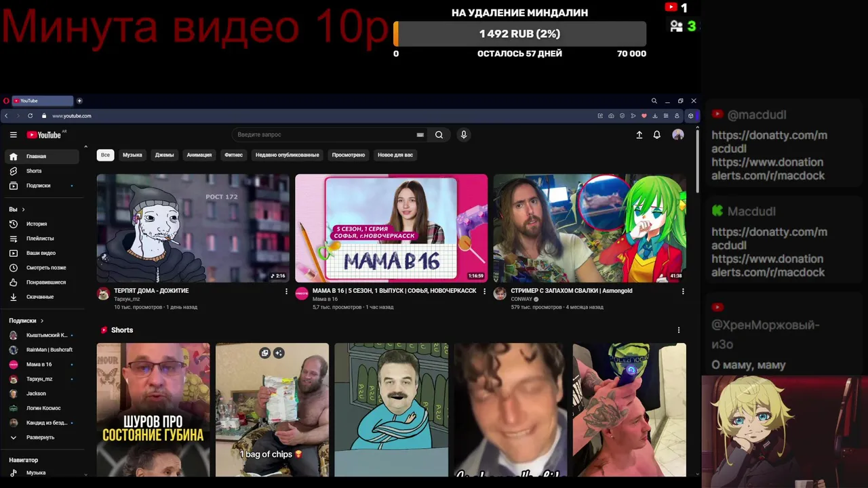Select the Анимация filter chip
Image resolution: width=868 pixels, height=488 pixels.
tap(199, 155)
